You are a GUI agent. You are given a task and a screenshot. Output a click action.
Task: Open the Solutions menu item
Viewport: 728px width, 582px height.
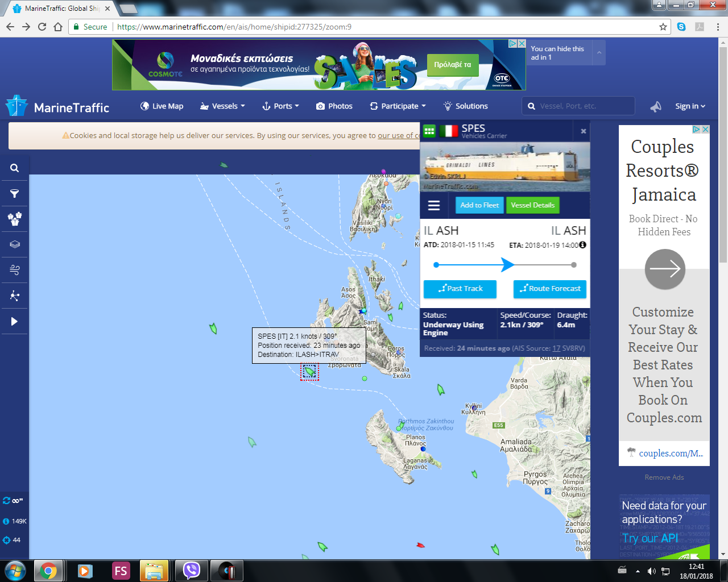[x=466, y=106]
